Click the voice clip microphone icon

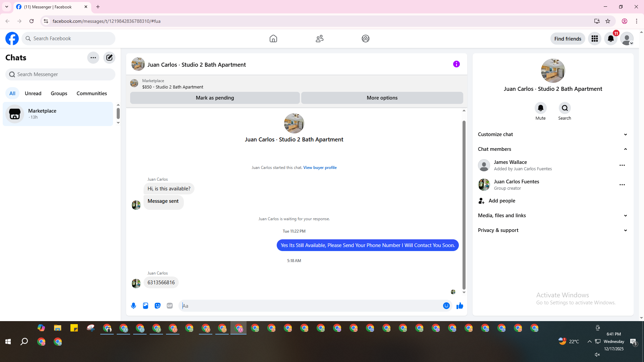[x=133, y=306]
